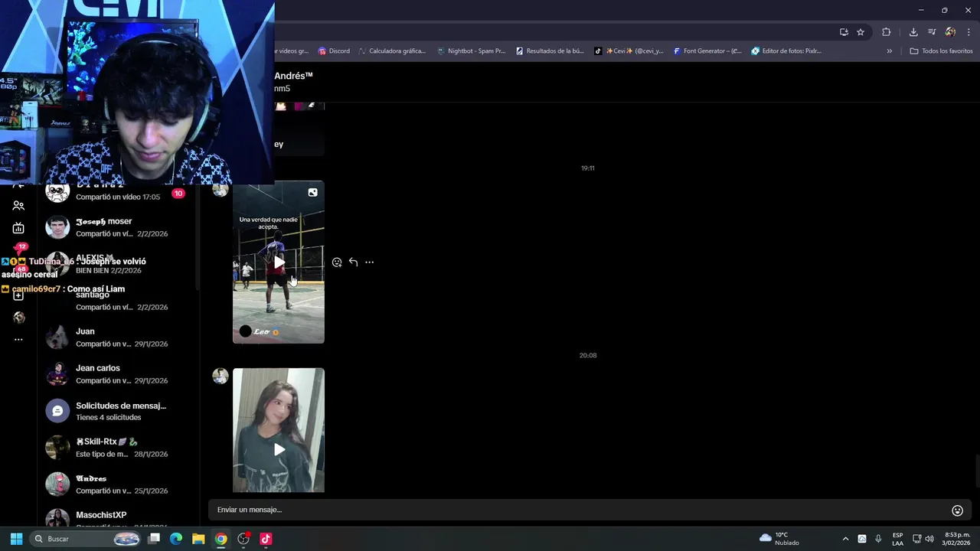The width and height of the screenshot is (980, 551).
Task: Open the Skill-Rtx conversation
Action: 119,448
